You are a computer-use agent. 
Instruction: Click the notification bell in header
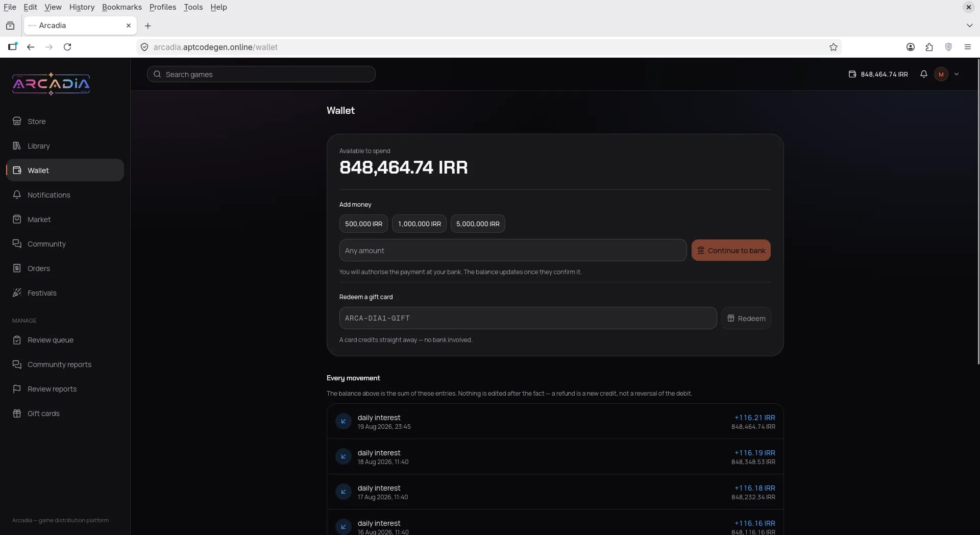[923, 74]
